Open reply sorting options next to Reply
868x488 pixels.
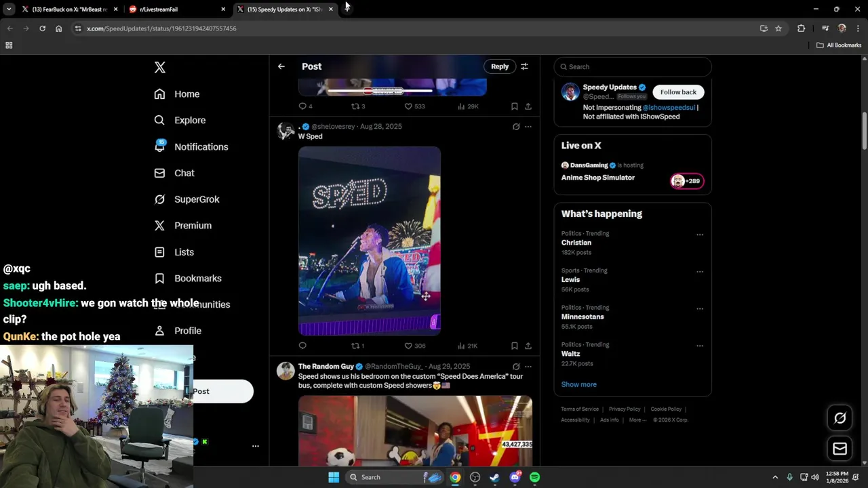pos(524,66)
